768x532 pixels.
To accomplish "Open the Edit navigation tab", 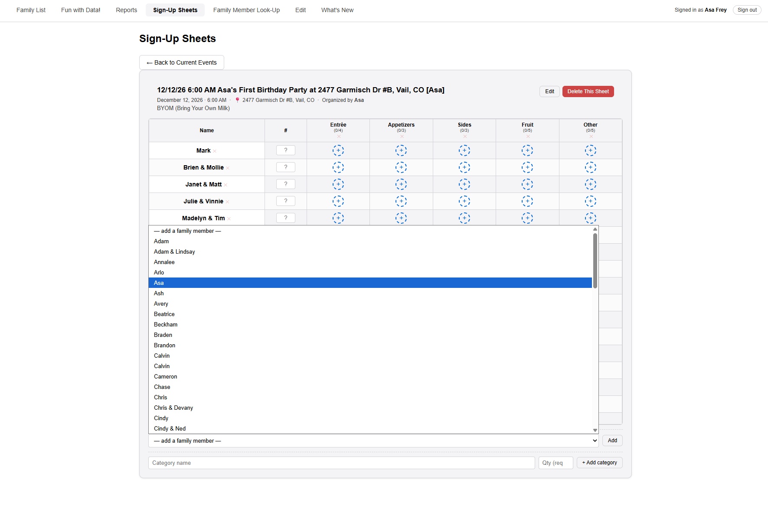I will point(301,10).
